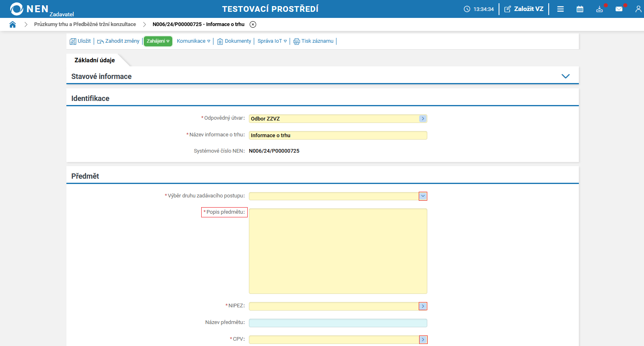Open Dokumenty from the toolbar

click(234, 41)
